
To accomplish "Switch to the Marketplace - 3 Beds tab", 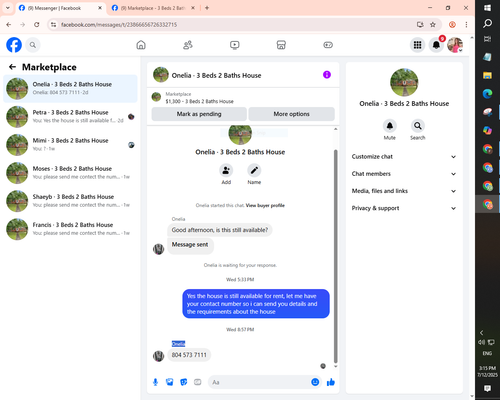I will [x=154, y=8].
